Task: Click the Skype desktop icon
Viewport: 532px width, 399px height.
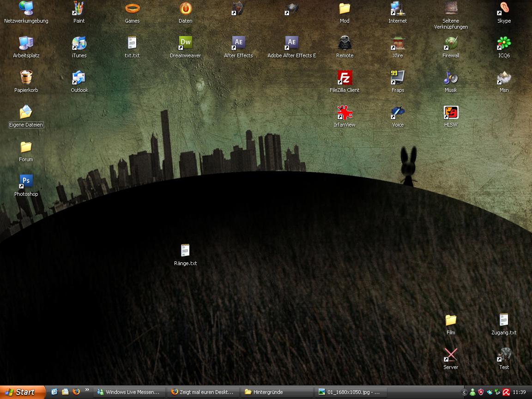Action: point(504,9)
